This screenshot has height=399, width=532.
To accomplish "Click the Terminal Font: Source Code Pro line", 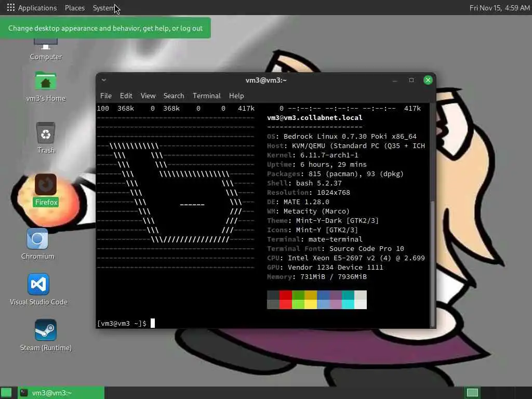I will tap(336, 249).
